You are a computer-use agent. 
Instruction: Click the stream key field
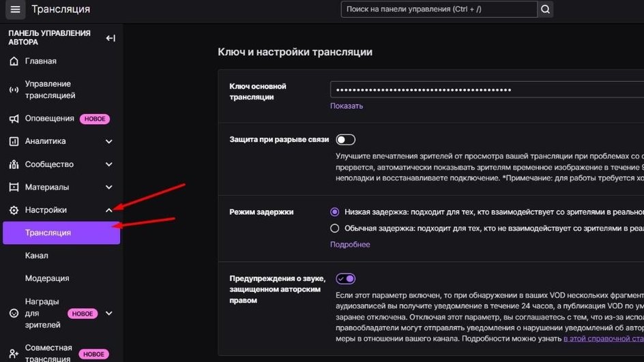pyautogui.click(x=486, y=89)
